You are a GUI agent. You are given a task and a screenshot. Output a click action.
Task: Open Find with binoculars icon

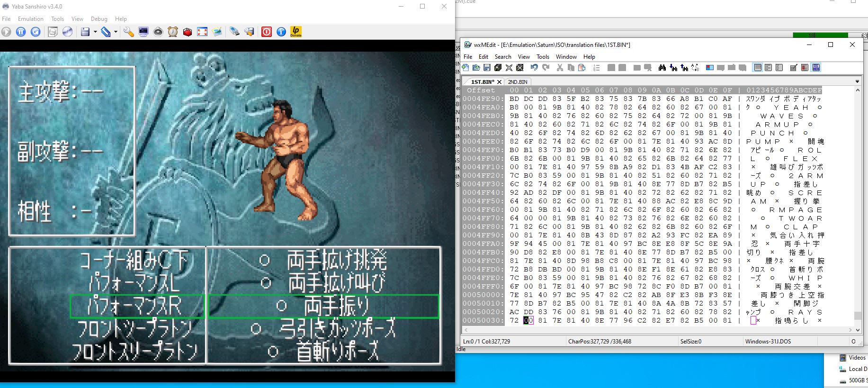pos(662,68)
